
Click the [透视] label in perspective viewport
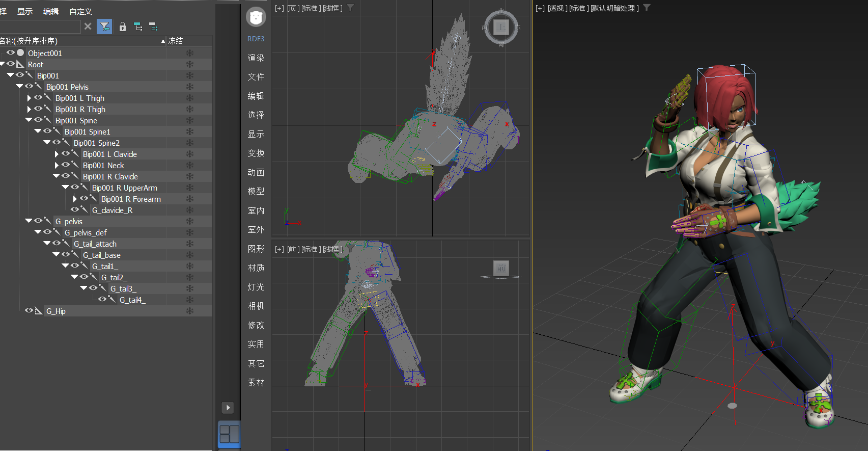click(x=557, y=8)
